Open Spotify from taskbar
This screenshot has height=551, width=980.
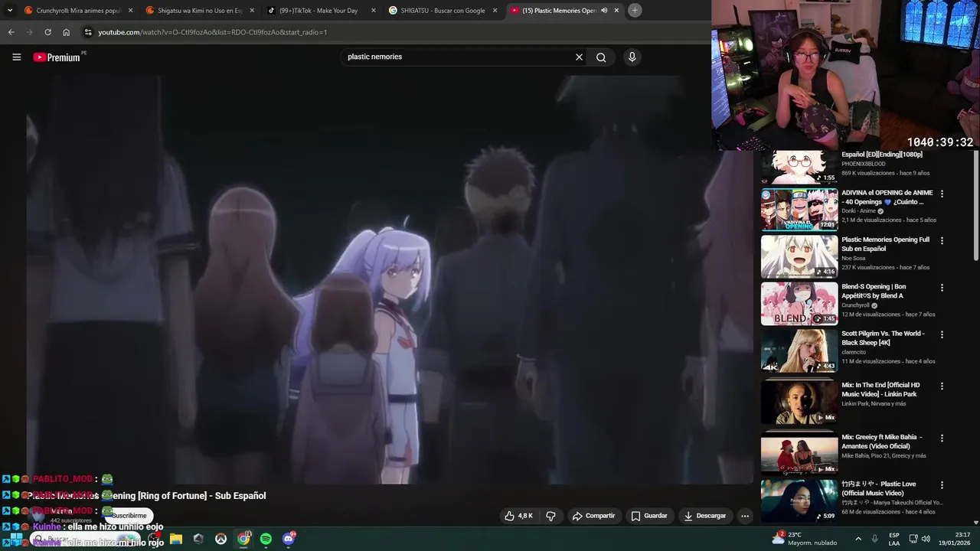coord(266,539)
